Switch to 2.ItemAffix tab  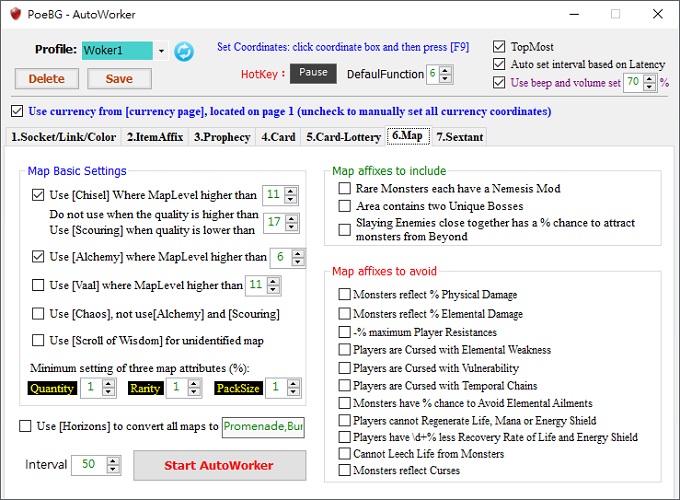pyautogui.click(x=155, y=137)
